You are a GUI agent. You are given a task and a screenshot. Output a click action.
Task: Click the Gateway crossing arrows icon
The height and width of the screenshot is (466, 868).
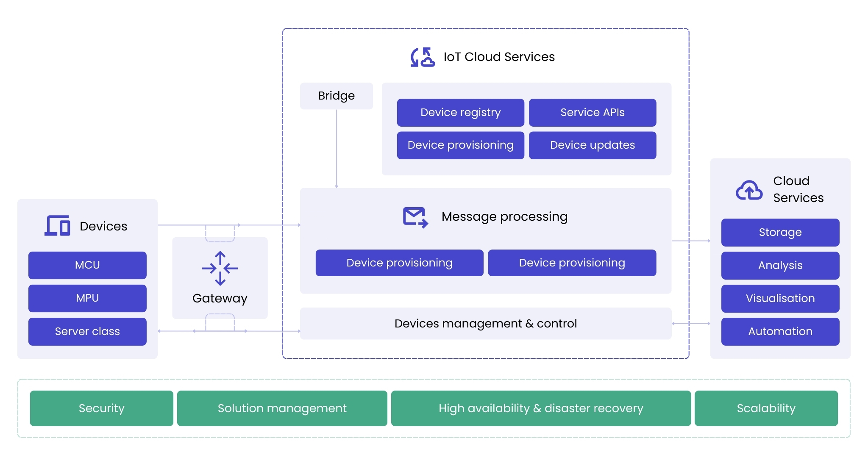pyautogui.click(x=220, y=268)
